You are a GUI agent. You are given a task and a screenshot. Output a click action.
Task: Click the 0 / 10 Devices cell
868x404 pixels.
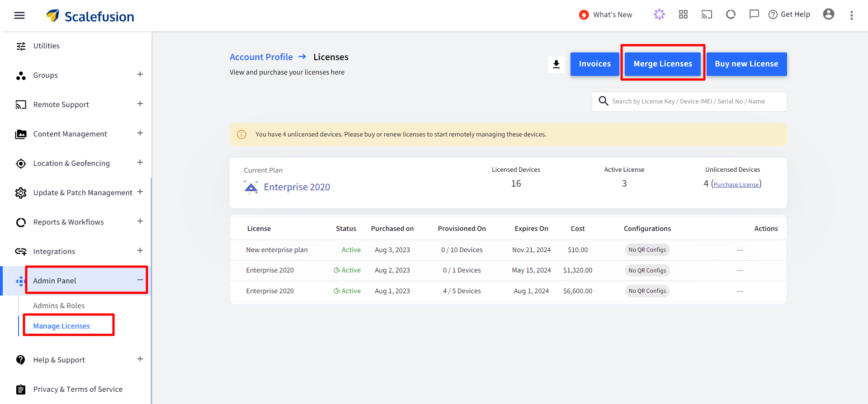[462, 250]
